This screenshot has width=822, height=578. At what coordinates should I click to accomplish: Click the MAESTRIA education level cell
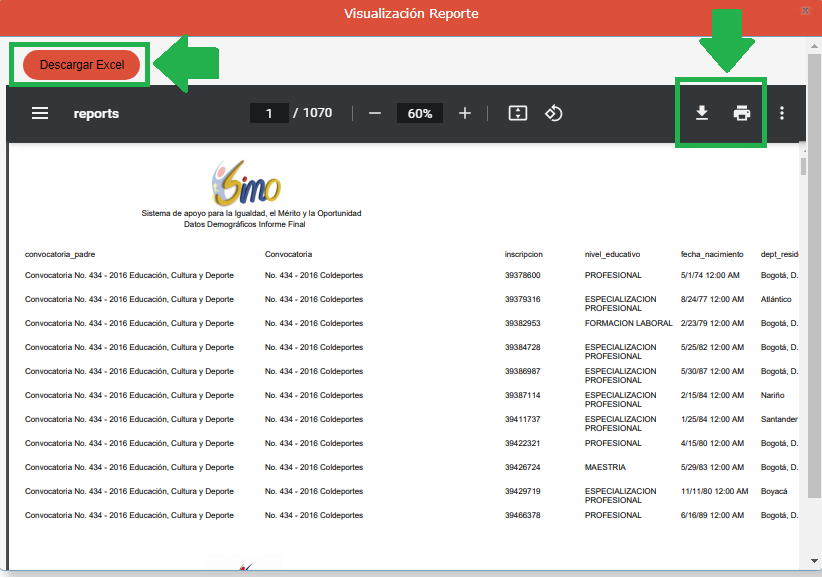click(x=605, y=467)
